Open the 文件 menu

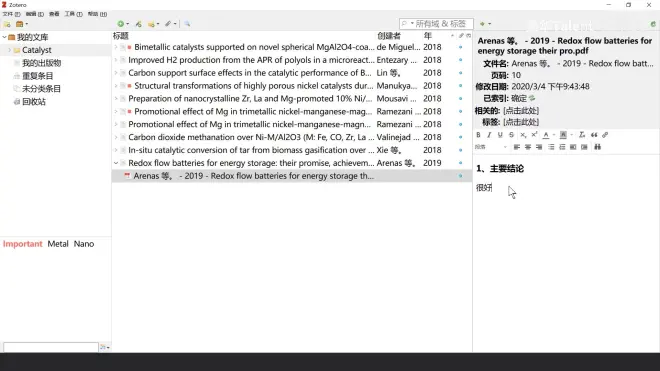tap(11, 14)
